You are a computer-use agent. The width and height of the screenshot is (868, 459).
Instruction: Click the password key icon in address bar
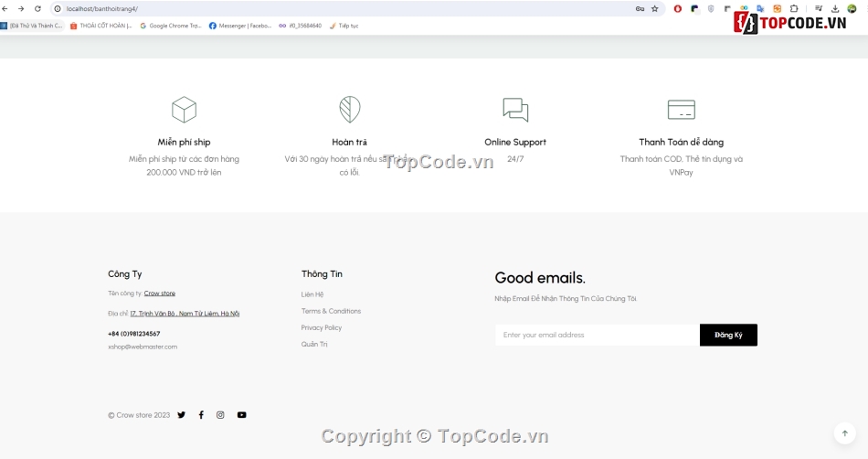[x=640, y=9]
